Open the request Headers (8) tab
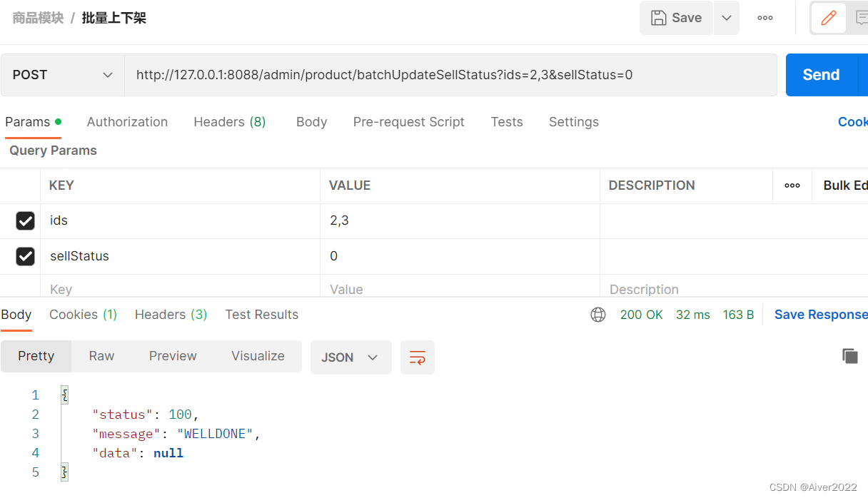 230,122
